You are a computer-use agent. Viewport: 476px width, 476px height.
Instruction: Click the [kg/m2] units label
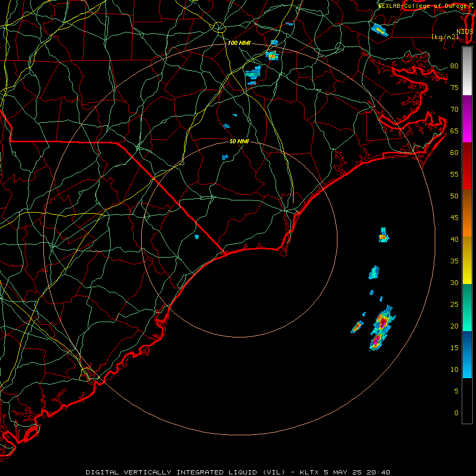445,37
